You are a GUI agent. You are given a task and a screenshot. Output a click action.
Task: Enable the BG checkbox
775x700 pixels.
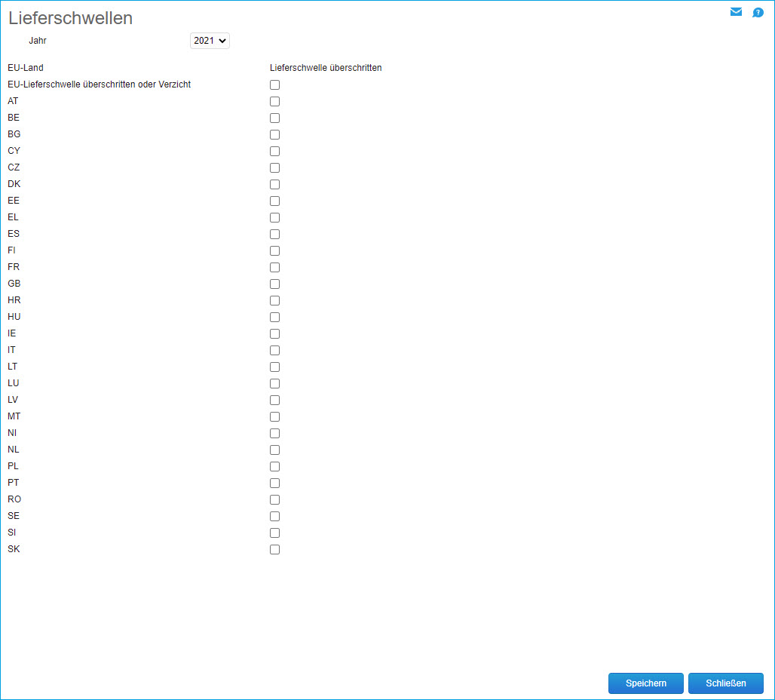click(x=275, y=134)
